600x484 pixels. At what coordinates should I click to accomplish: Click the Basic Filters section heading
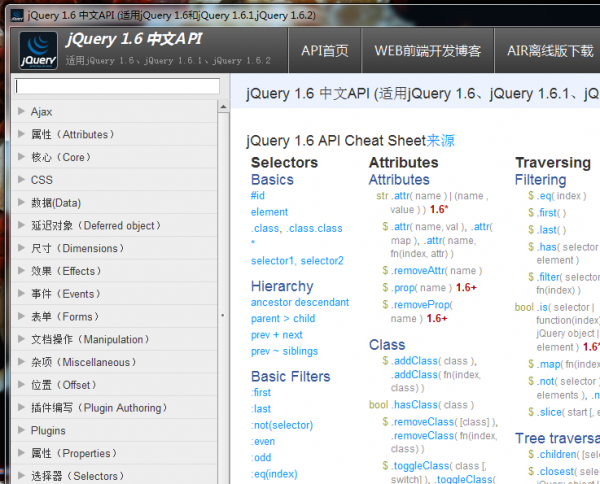pos(290,376)
